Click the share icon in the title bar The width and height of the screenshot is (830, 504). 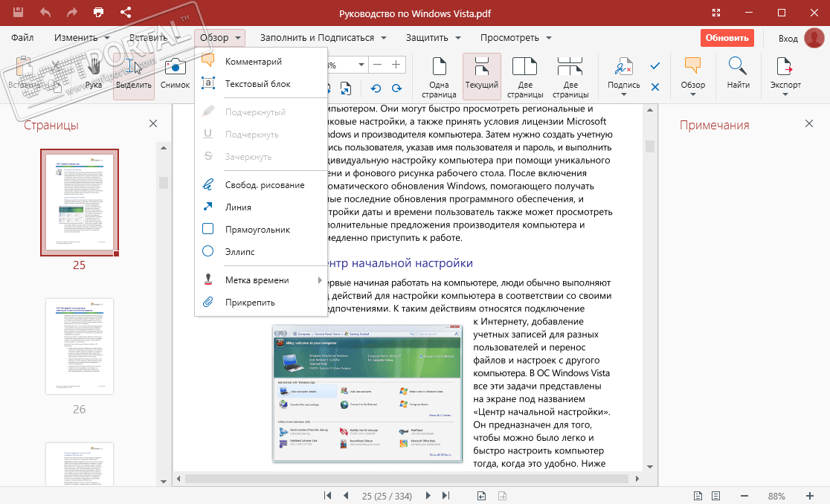[x=126, y=13]
